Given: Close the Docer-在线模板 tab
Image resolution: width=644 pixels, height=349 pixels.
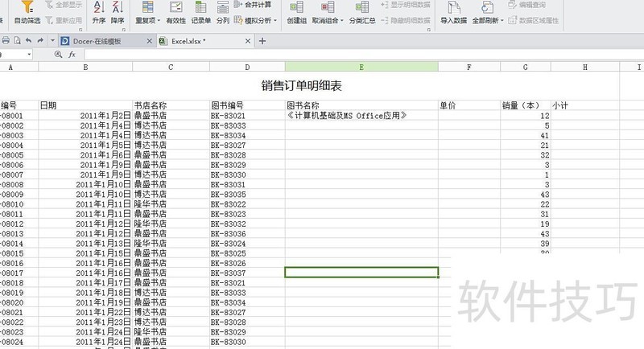Looking at the screenshot, I should pos(150,41).
